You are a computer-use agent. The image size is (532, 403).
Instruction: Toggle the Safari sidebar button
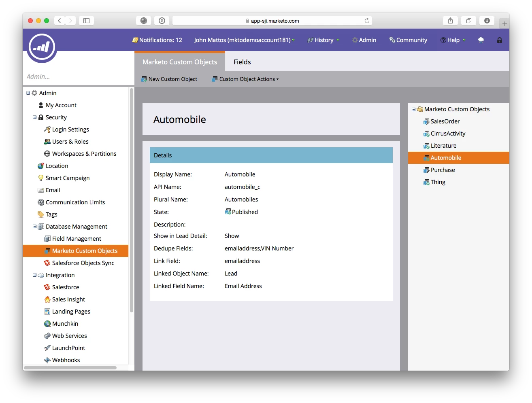pyautogui.click(x=86, y=21)
